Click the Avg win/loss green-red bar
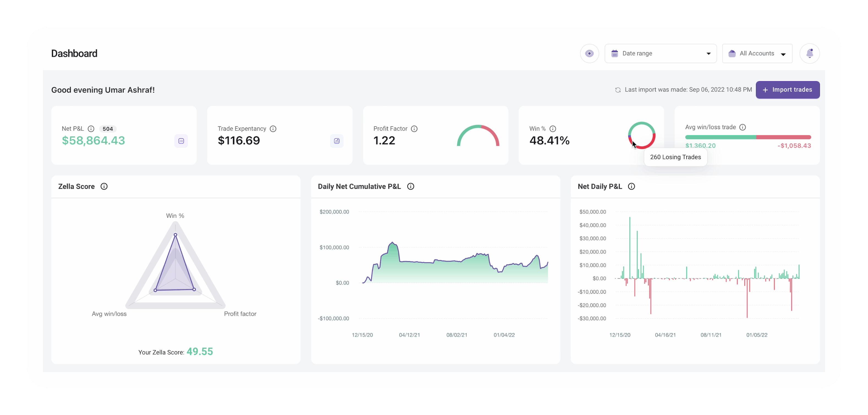868x415 pixels. [748, 137]
